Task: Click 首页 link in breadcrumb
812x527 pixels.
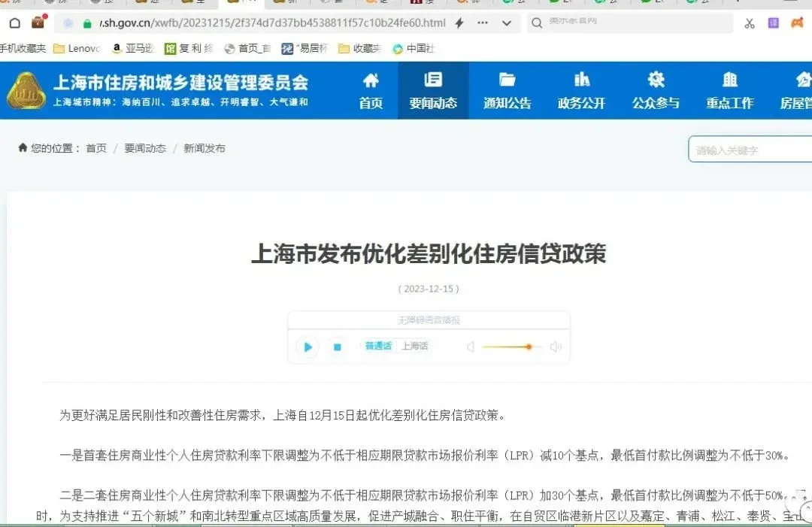Action: 96,148
